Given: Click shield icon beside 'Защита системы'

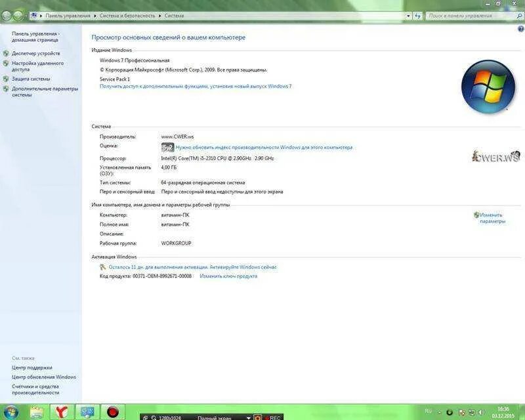Looking at the screenshot, I should [6, 79].
